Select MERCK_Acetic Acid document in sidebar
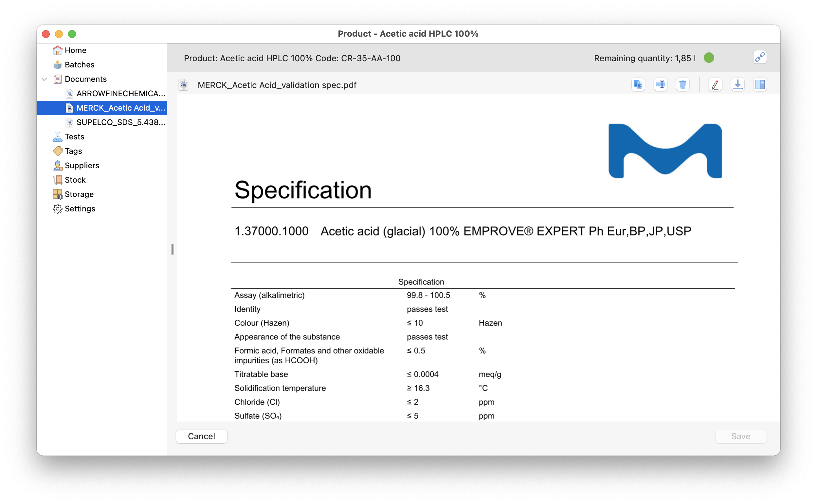Image resolution: width=817 pixels, height=504 pixels. tap(121, 108)
